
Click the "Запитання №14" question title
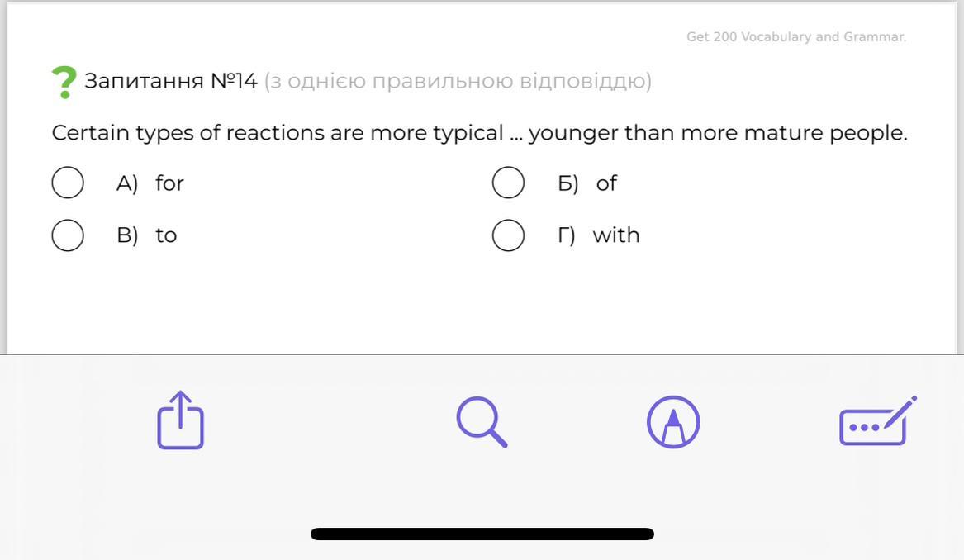point(171,81)
